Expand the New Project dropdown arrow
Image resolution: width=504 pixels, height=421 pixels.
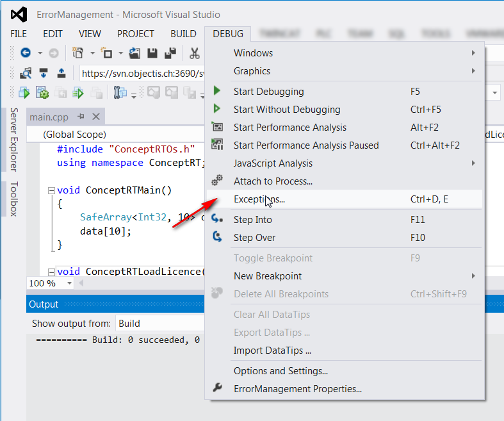[93, 53]
